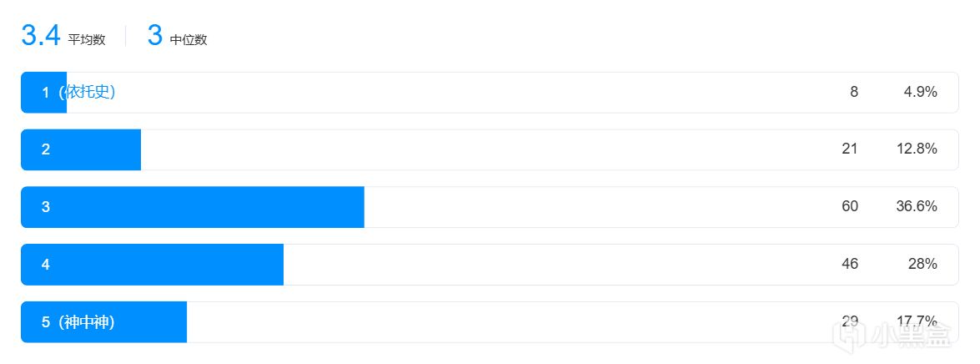Click the blue filled bar for rating 4
Screen dimensions: 980x364
click(152, 265)
